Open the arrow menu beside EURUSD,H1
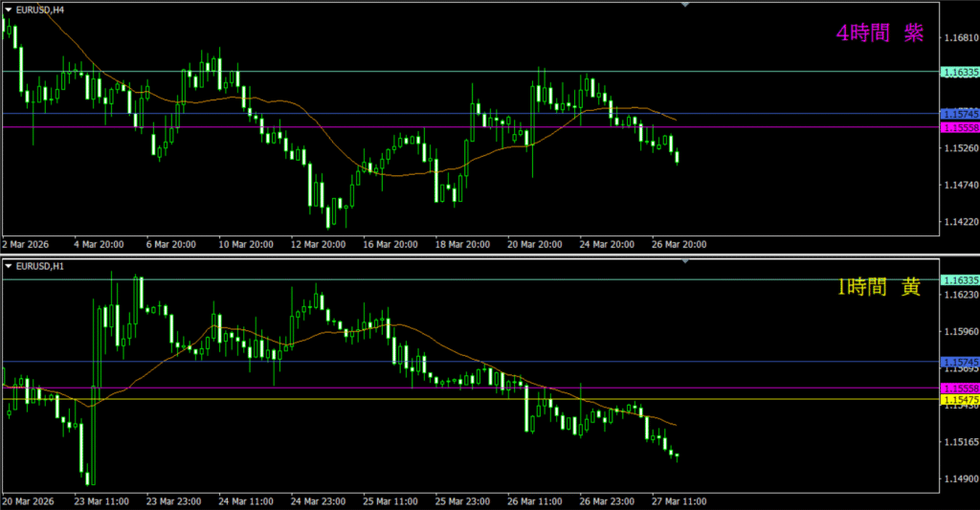 click(x=9, y=265)
